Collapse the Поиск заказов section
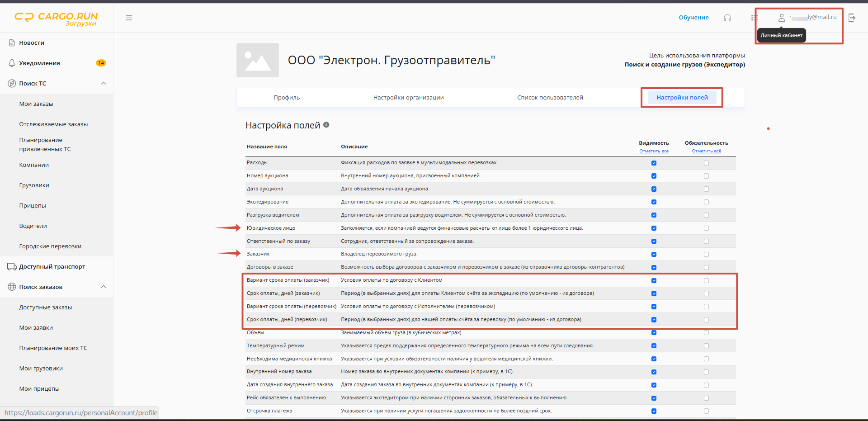 pyautogui.click(x=104, y=287)
